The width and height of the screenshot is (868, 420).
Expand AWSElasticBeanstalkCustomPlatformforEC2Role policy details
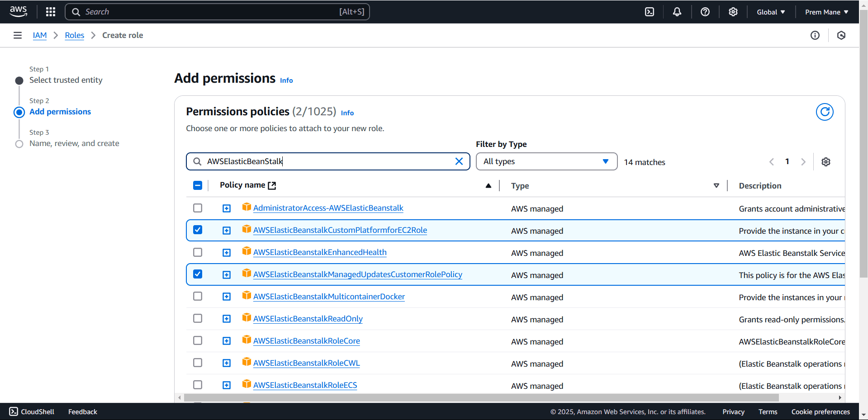227,231
